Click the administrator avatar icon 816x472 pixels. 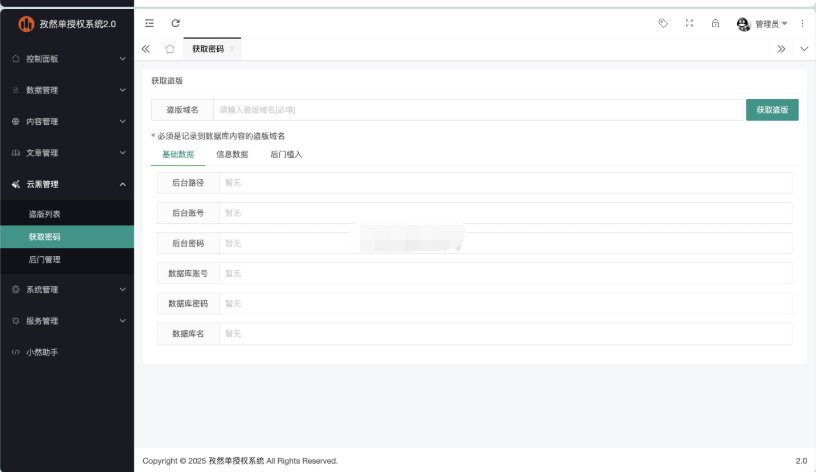[x=743, y=24]
